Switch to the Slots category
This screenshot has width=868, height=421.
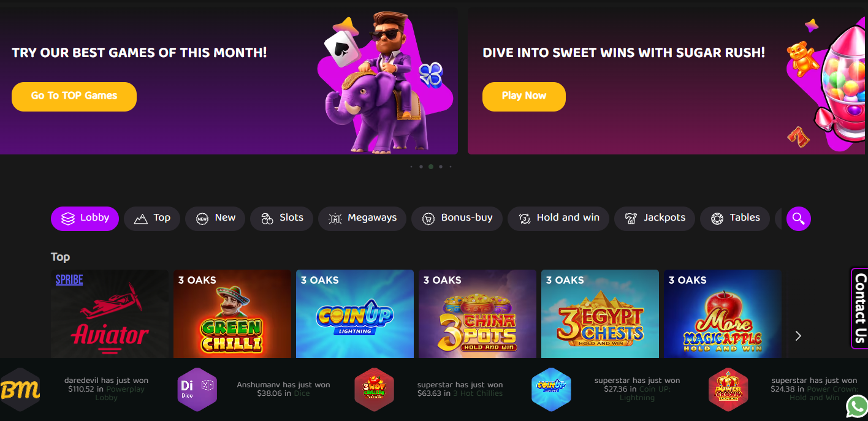point(281,218)
